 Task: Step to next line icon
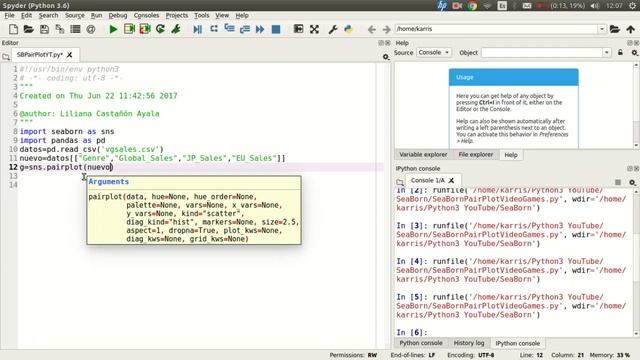[x=213, y=29]
